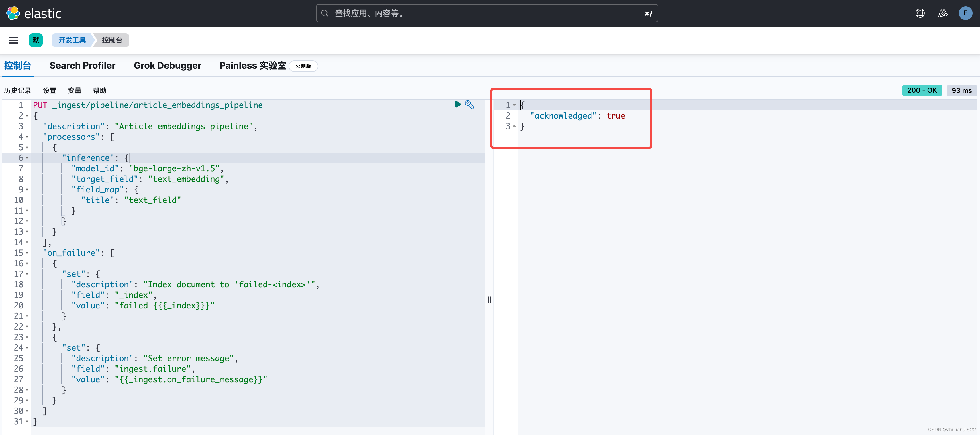Open the 变量 variables option
The image size is (980, 435).
point(75,91)
